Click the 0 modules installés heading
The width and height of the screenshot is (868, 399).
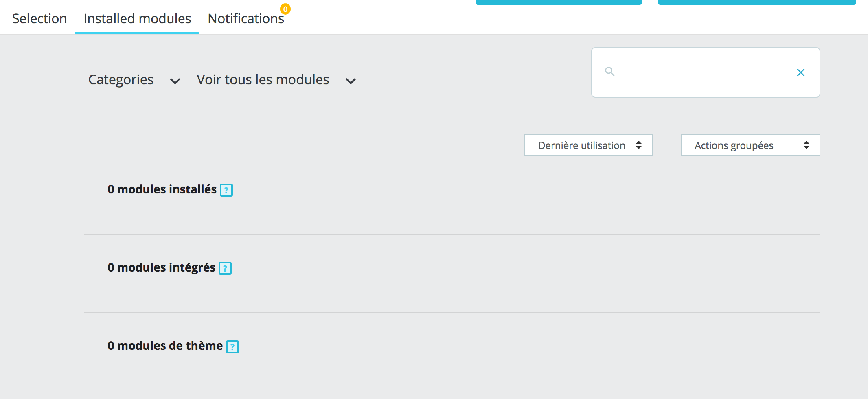(162, 189)
